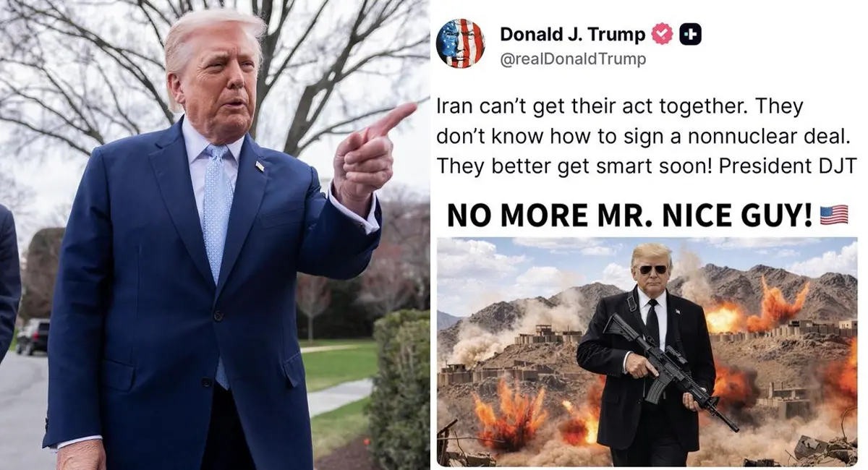The height and width of the screenshot is (470, 868).
Task: Click the black SUV in the photo background
Action: 32,336
